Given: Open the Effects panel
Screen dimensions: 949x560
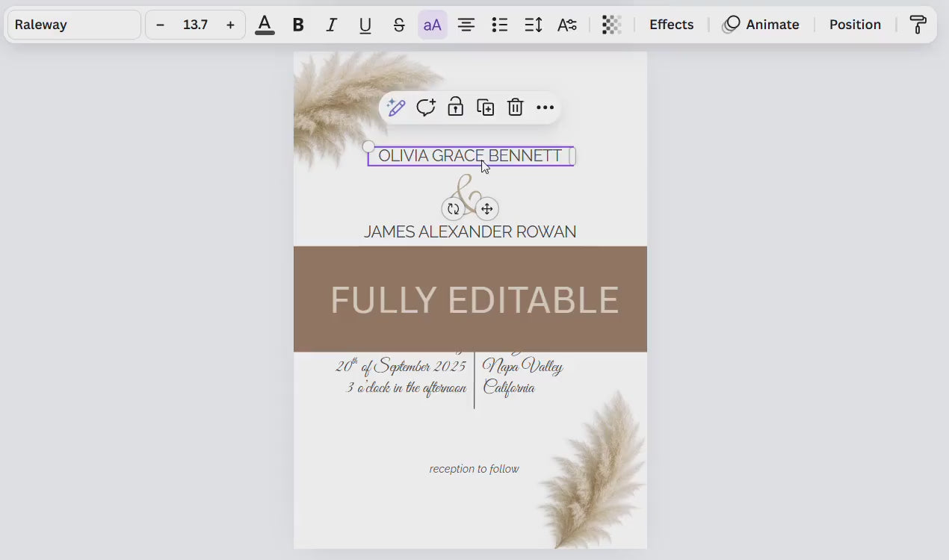Looking at the screenshot, I should [x=670, y=25].
